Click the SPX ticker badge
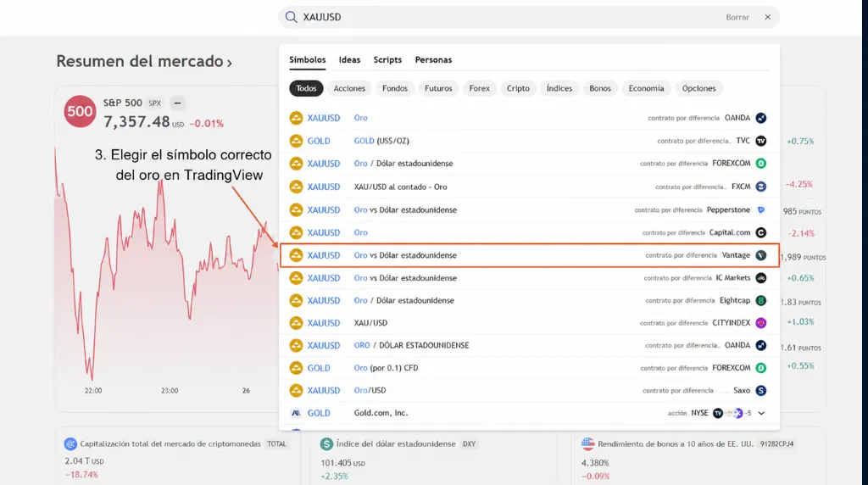Screen dimensions: 868x485 [154, 103]
